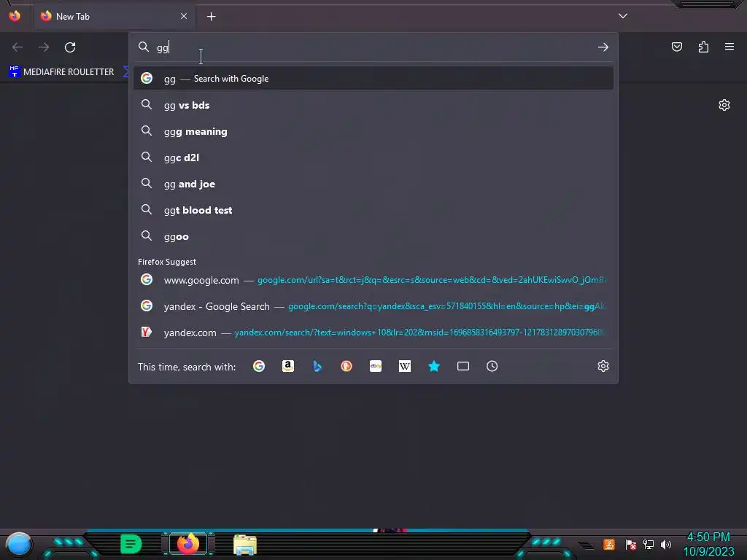Click Firefox View icon in tab strip
Viewport: 747px width, 560px height.
pyautogui.click(x=15, y=16)
